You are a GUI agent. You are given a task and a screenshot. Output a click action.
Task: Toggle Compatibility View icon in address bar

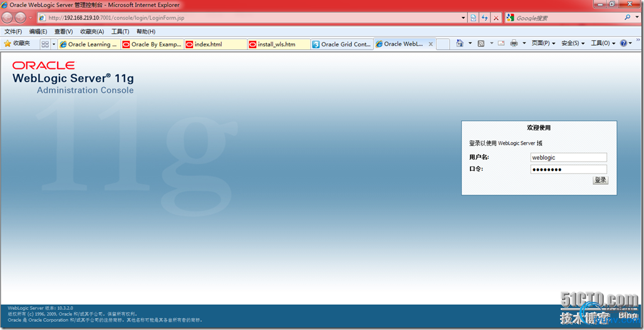[474, 18]
